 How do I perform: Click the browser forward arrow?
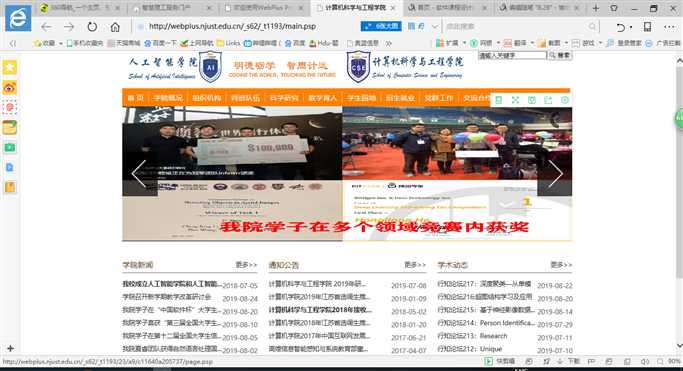pos(69,27)
